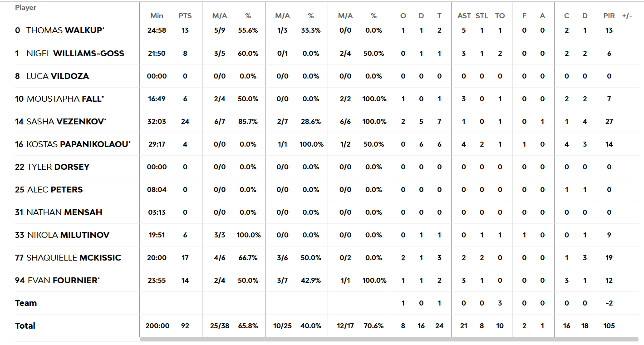
Task: Click Sasha Vezenkov's name
Action: (65, 121)
